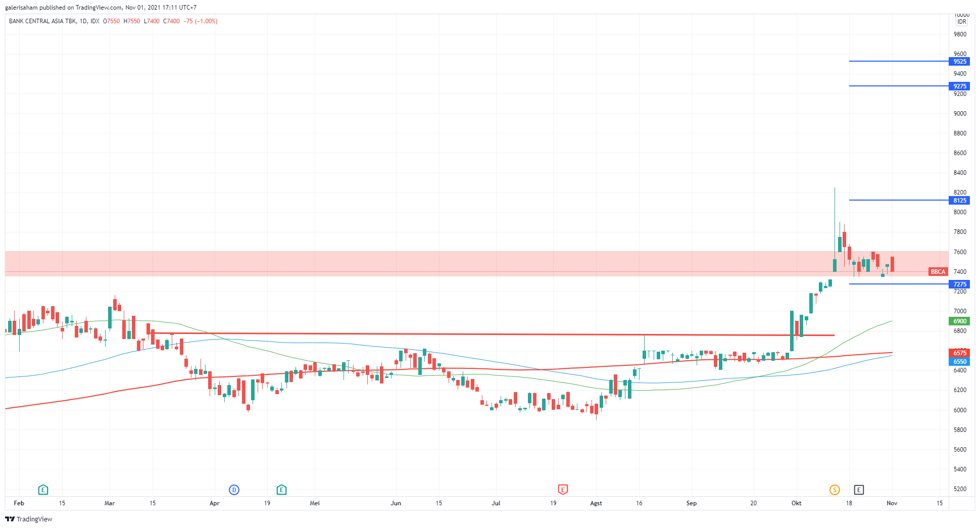Click the red BBCA price tag
The width and height of the screenshot is (980, 528).
pos(938,272)
